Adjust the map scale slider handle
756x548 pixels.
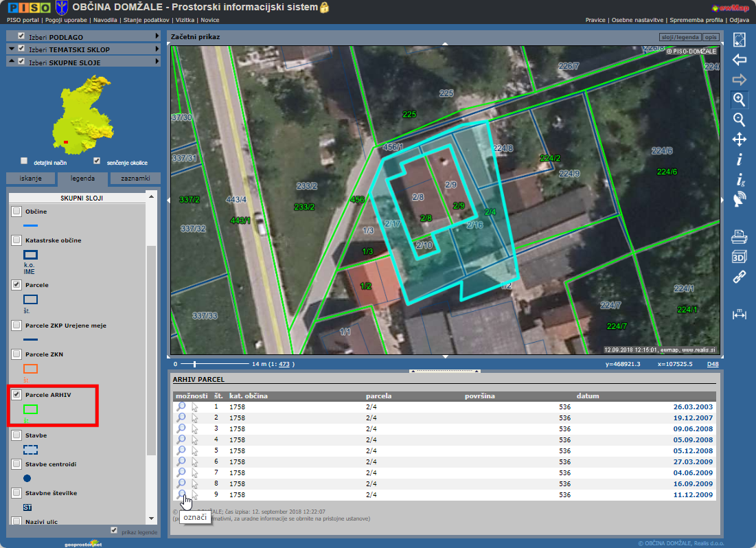coord(194,364)
